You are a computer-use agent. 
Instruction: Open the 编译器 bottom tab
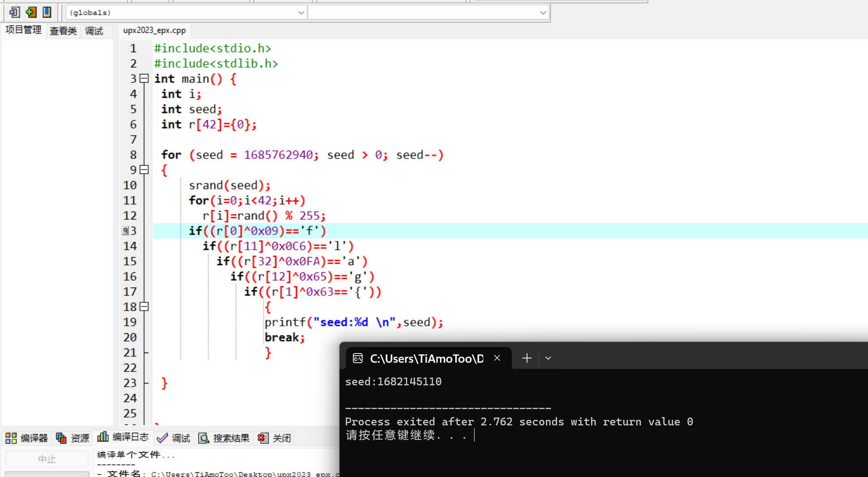tap(27, 438)
